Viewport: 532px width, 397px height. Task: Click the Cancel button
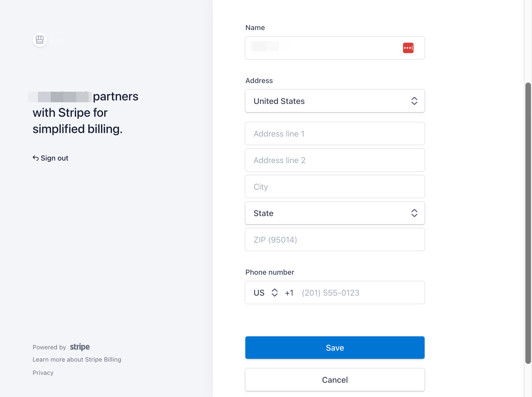pos(335,380)
